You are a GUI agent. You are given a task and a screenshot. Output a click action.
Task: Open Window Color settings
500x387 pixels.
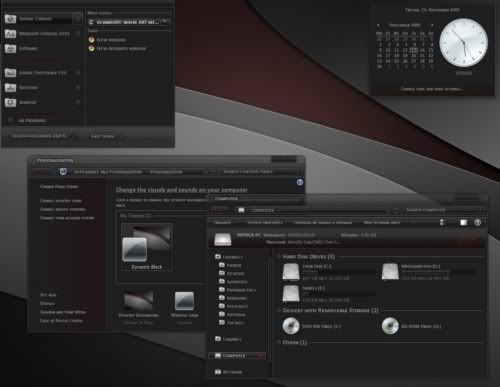(x=184, y=306)
